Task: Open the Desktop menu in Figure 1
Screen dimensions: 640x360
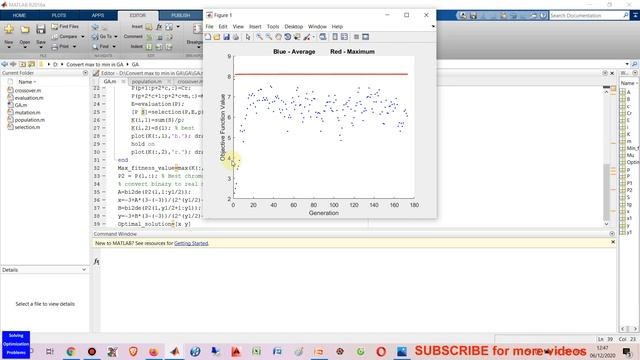Action: click(294, 27)
